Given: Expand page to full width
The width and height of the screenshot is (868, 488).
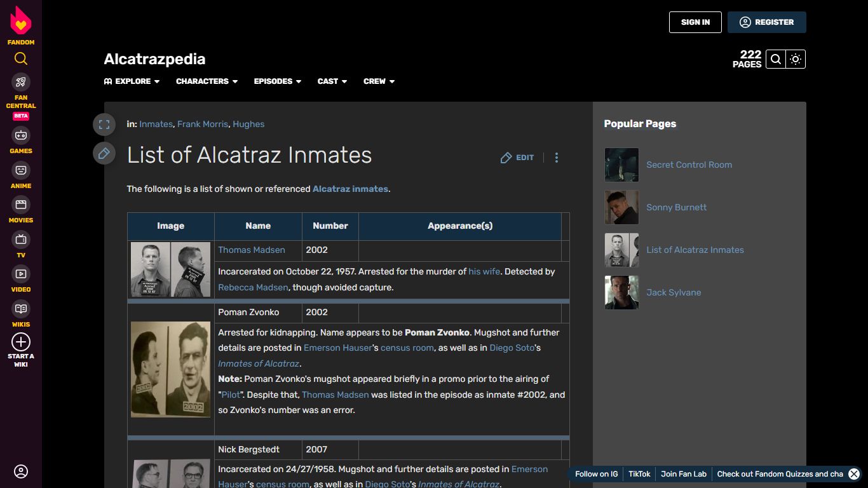Looking at the screenshot, I should coord(104,125).
